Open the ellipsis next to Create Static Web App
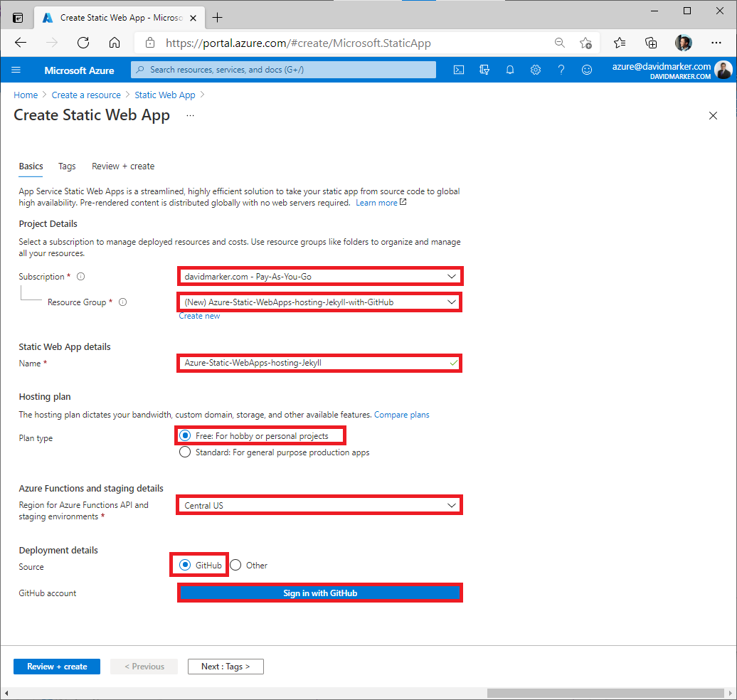Screen dimensions: 737x700 click(x=190, y=116)
